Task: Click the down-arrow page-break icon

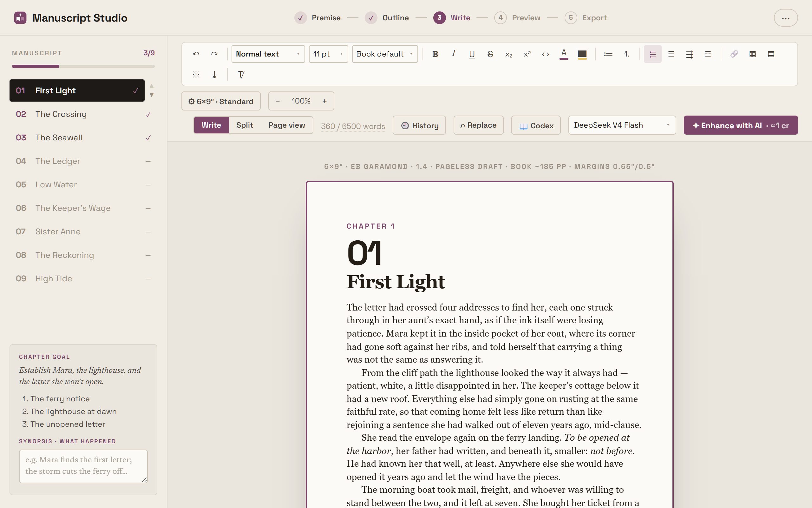Action: click(214, 74)
